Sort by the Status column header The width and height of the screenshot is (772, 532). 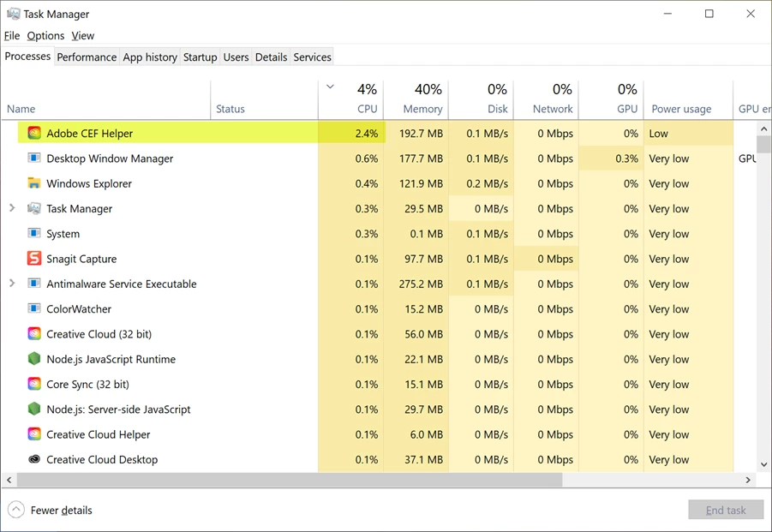coord(265,100)
